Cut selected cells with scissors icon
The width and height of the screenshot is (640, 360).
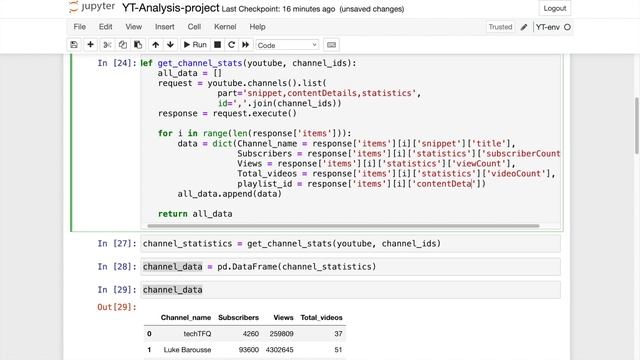pyautogui.click(x=107, y=45)
